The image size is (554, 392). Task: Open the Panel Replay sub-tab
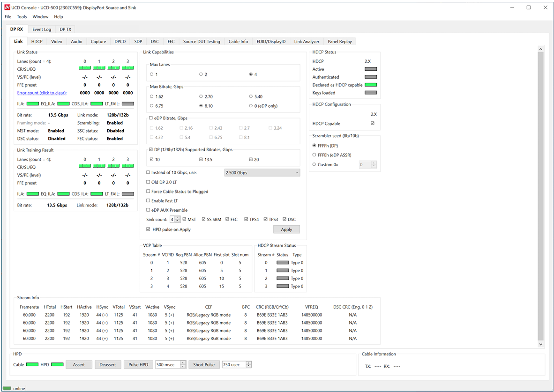pos(339,41)
